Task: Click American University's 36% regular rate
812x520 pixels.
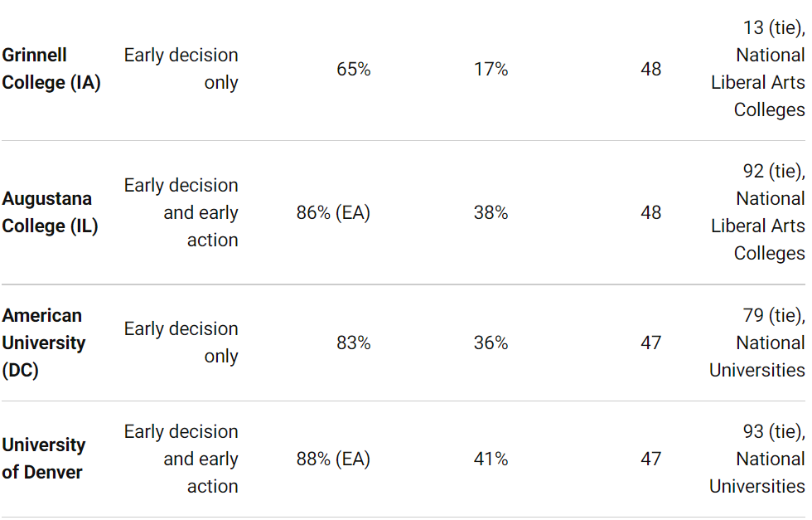Action: [x=491, y=343]
